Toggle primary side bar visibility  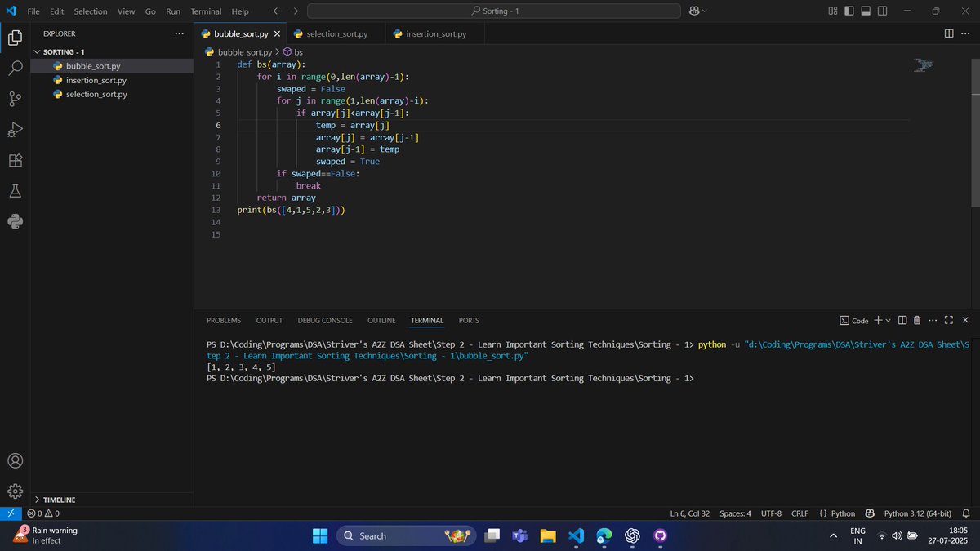(849, 11)
